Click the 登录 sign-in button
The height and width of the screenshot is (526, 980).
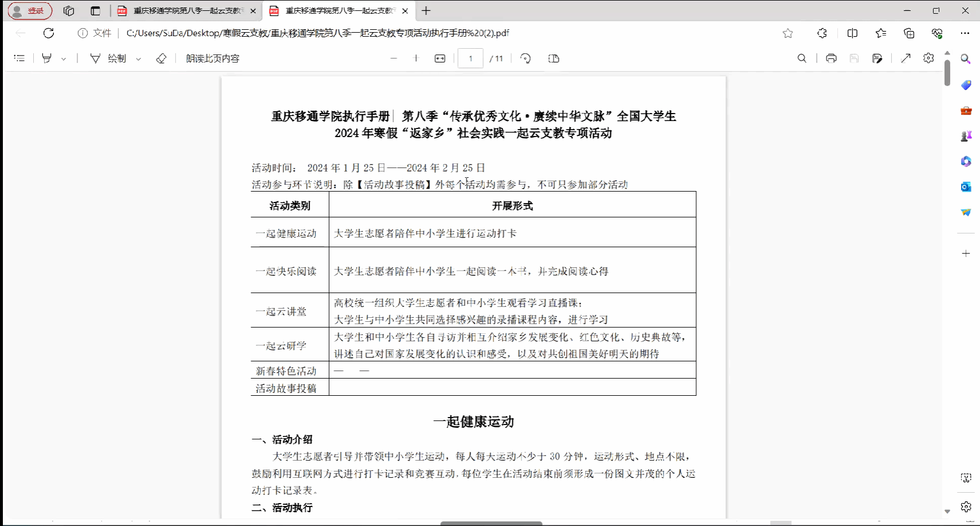click(30, 11)
